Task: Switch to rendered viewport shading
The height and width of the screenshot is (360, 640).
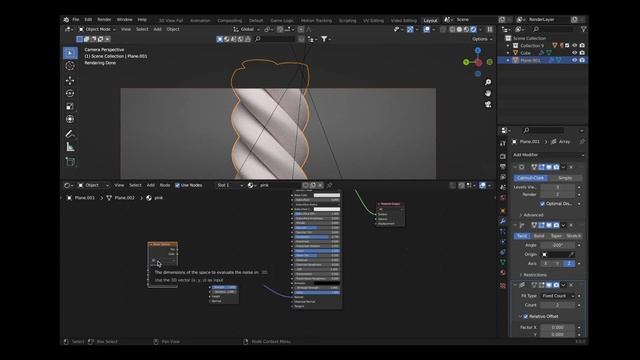Action: 473,29
